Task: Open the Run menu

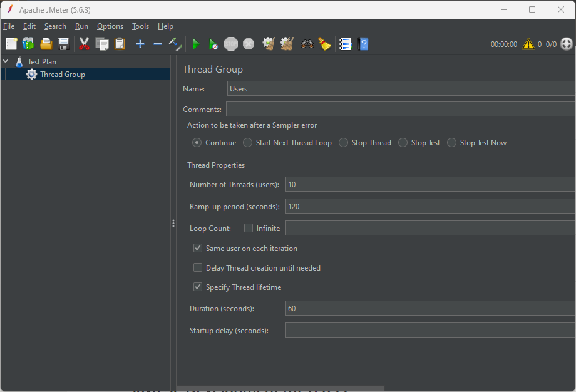Action: (81, 26)
